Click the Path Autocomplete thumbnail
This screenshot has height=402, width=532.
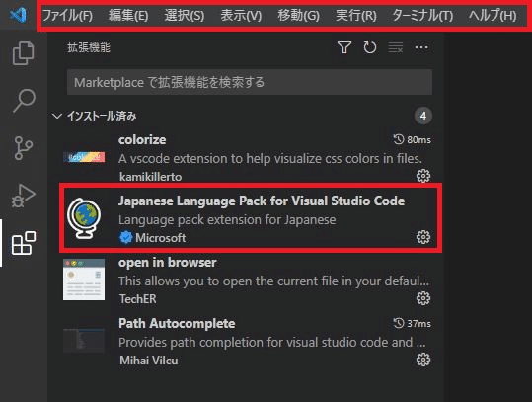point(84,340)
